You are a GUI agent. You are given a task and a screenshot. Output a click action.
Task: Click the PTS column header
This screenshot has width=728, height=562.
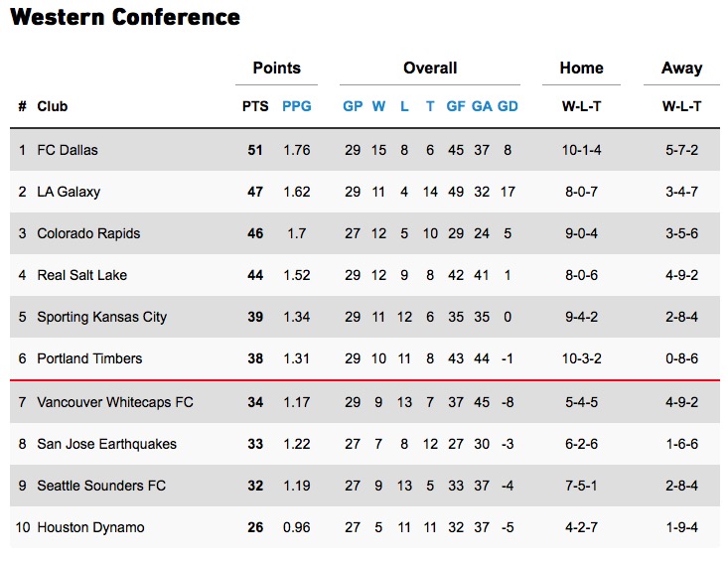[255, 106]
